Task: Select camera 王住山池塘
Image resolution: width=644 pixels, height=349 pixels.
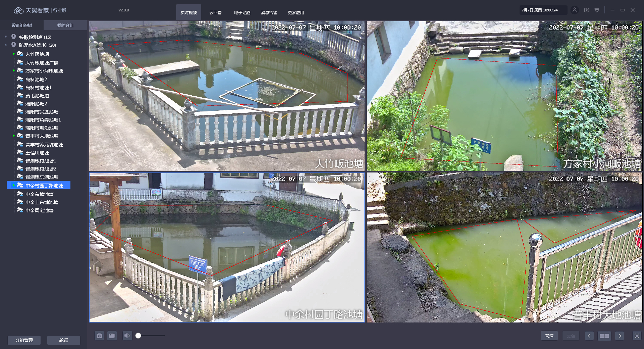Action: click(37, 153)
